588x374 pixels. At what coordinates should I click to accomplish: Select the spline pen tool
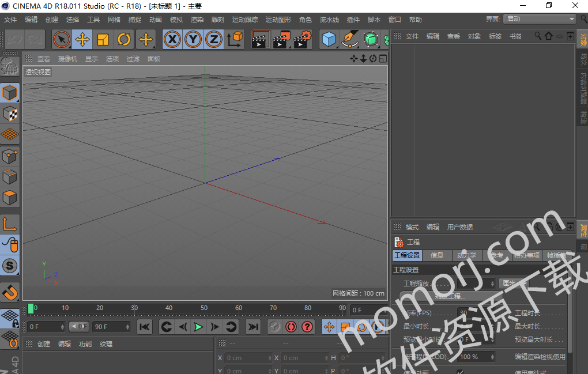pos(349,39)
